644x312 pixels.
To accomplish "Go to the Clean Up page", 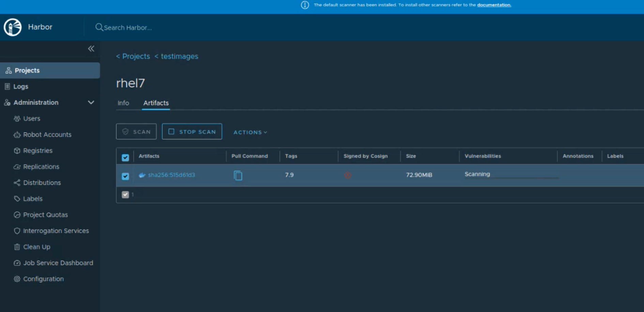I will pos(36,247).
